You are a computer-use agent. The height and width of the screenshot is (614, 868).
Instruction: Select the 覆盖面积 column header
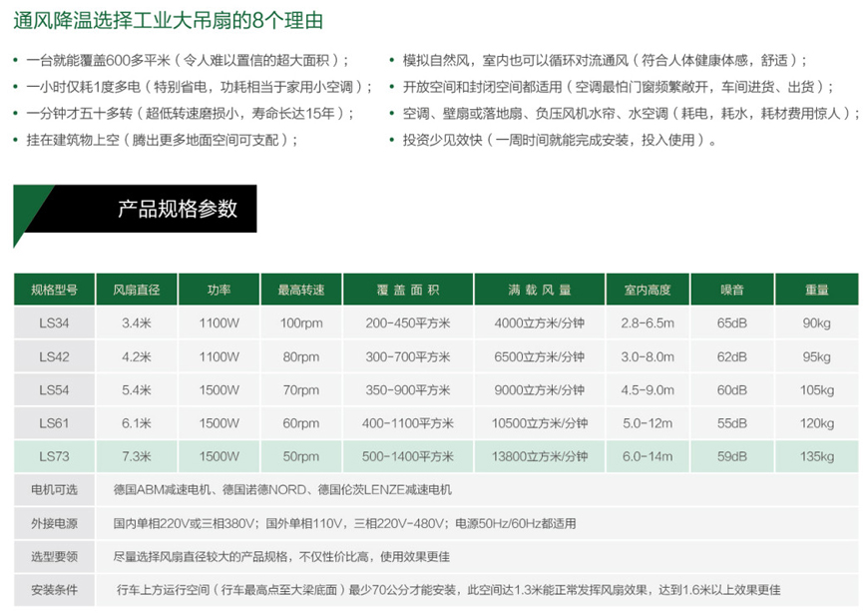408,290
